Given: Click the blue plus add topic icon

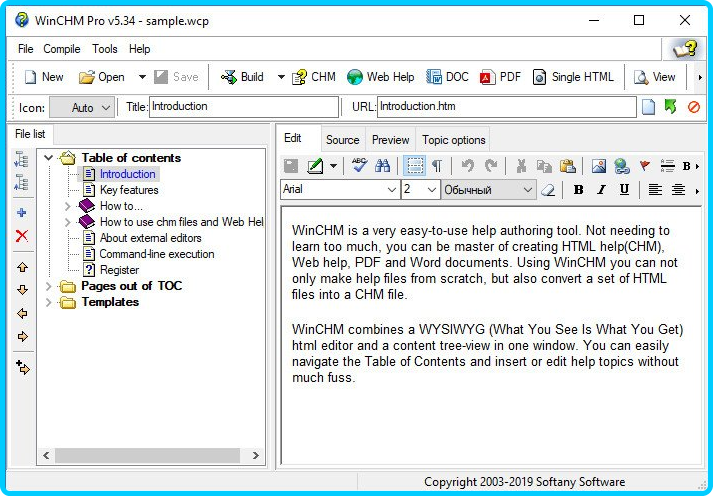Looking at the screenshot, I should (22, 213).
